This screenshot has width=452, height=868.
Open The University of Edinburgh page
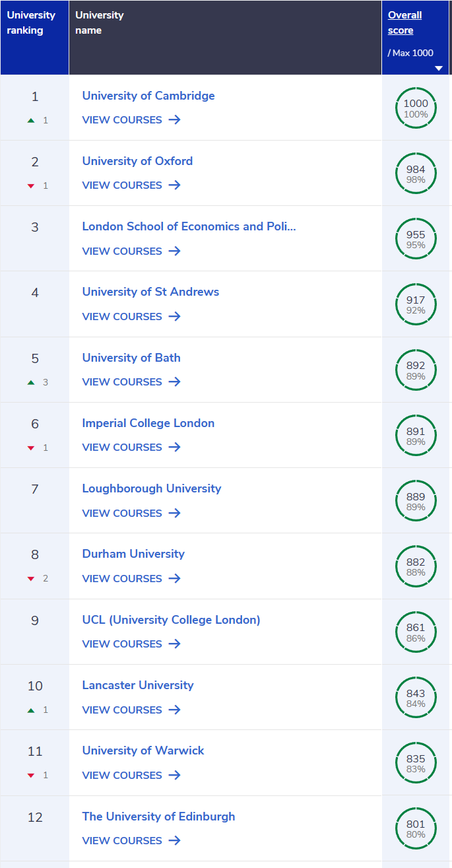click(x=158, y=817)
